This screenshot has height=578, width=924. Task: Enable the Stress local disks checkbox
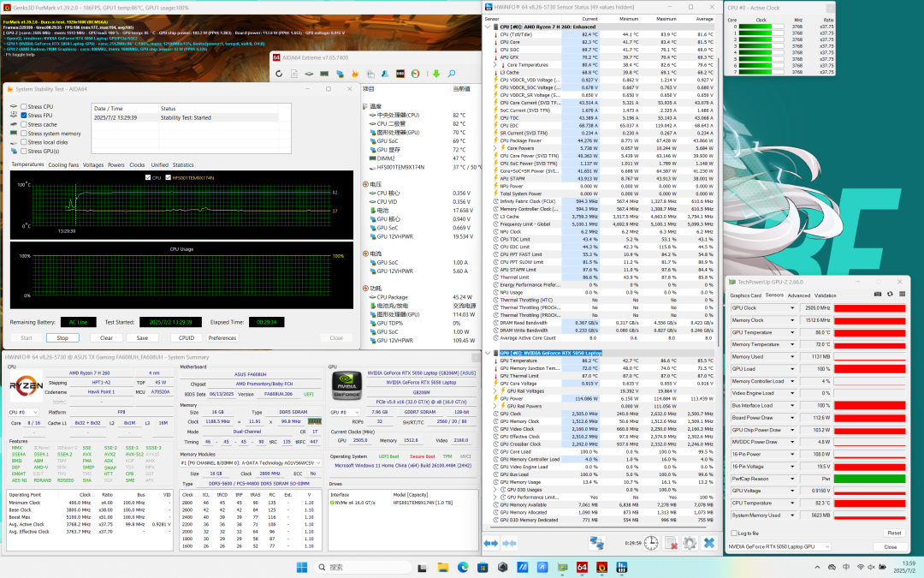click(24, 142)
